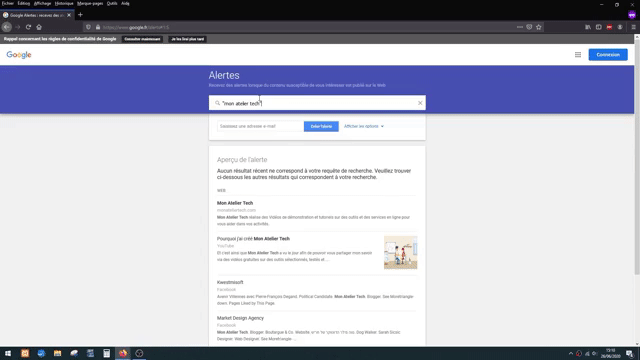This screenshot has width=640, height=360.
Task: Go back using the browser back arrow
Action: [7, 27]
